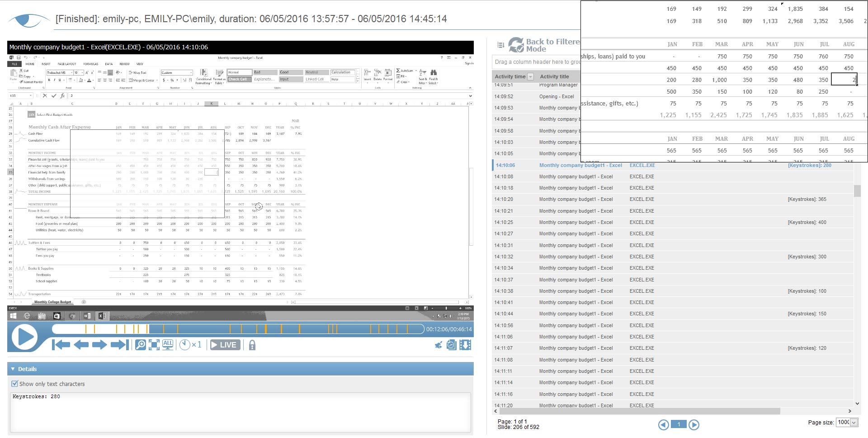Click the HOME tab in recorded Excel
Image resolution: width=868 pixels, height=438 pixels.
[x=30, y=64]
